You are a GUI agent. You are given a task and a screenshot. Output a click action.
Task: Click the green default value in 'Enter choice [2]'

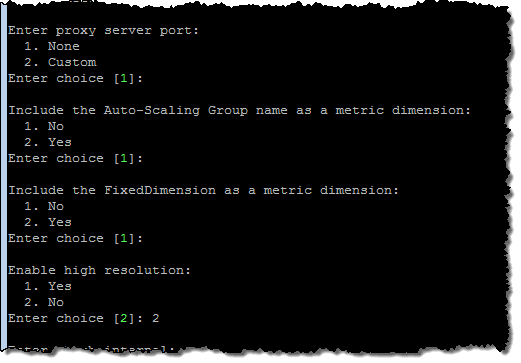click(124, 318)
